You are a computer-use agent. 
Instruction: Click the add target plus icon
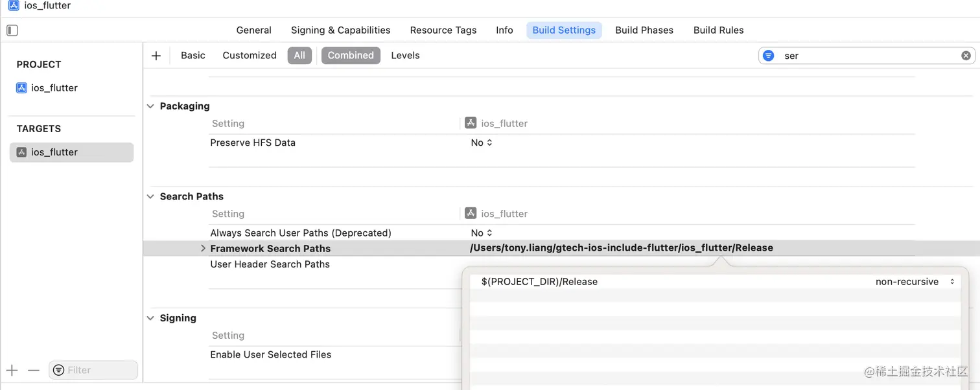(x=12, y=371)
